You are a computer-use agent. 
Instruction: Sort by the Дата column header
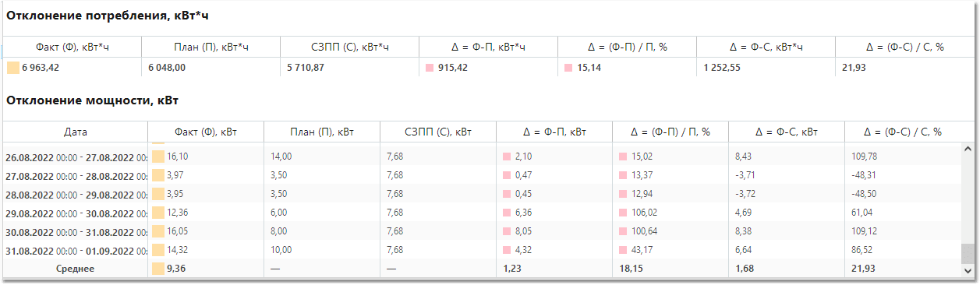click(76, 132)
